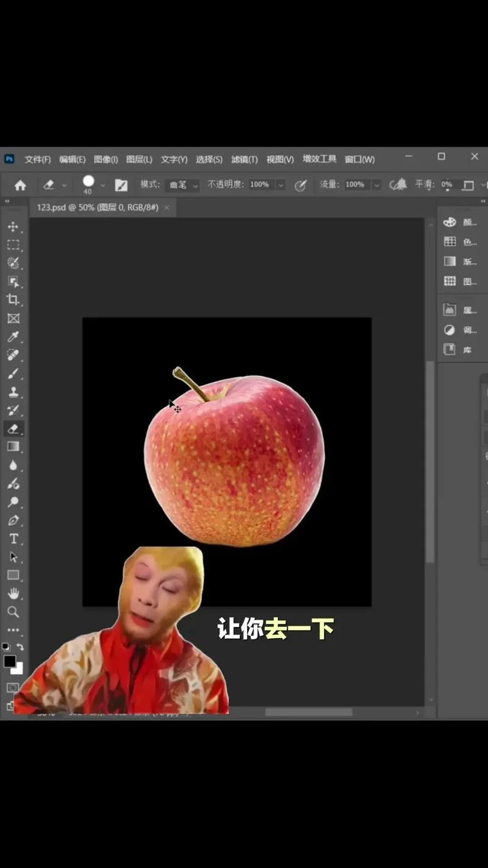Open the Gradients panel icon

pos(450,261)
